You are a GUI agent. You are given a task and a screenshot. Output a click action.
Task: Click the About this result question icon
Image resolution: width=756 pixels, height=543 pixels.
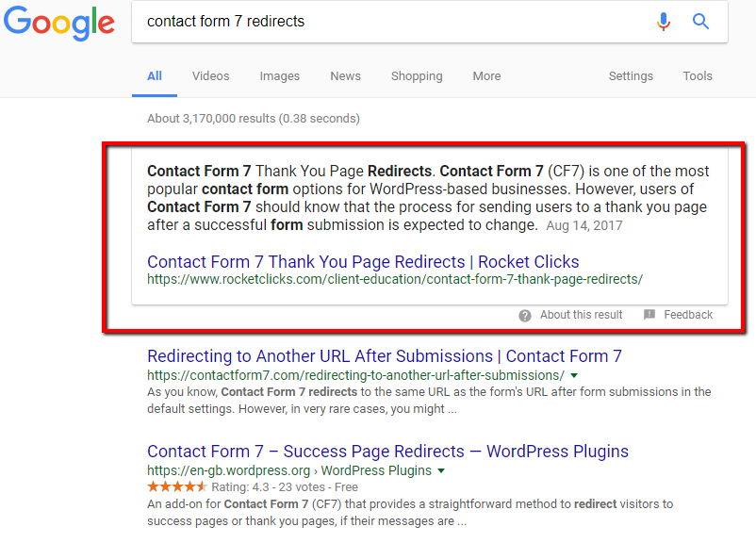[525, 315]
